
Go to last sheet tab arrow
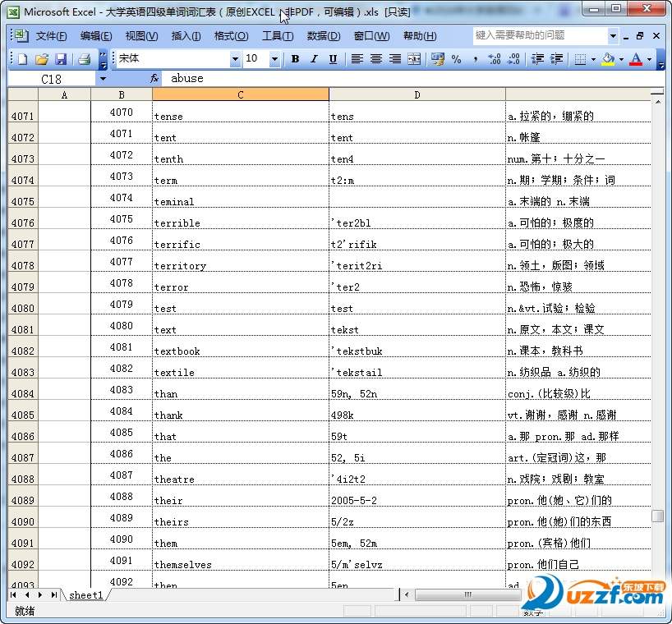pos(53,594)
